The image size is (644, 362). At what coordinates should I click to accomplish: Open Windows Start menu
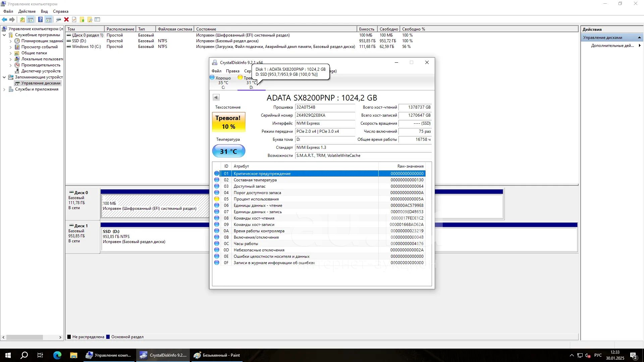8,355
